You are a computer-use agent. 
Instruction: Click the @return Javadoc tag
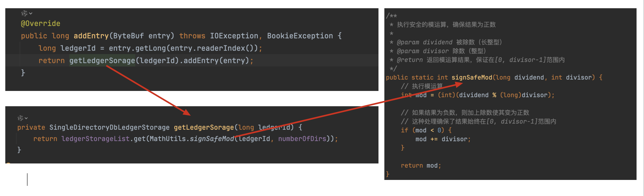(410, 60)
